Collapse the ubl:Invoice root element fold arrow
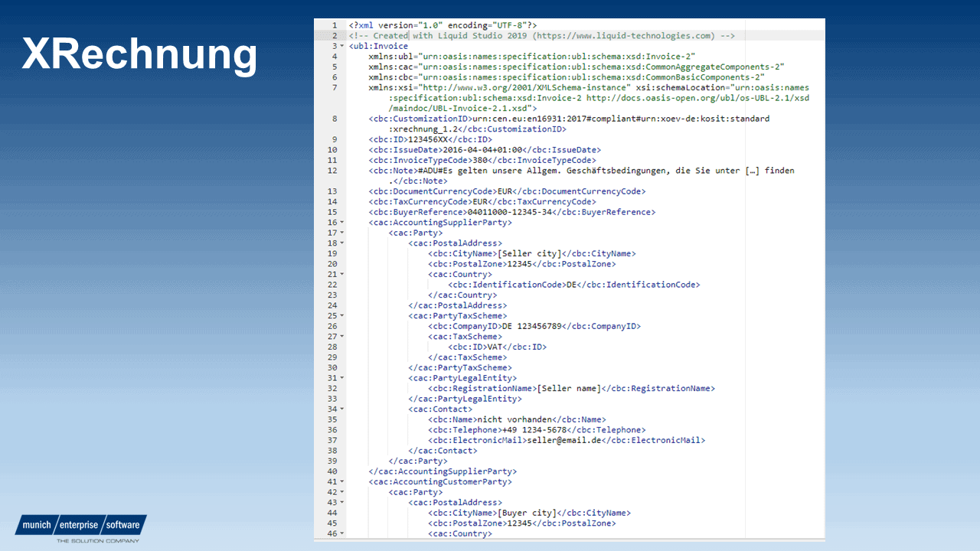Screen dimensions: 980x551 pos(341,47)
